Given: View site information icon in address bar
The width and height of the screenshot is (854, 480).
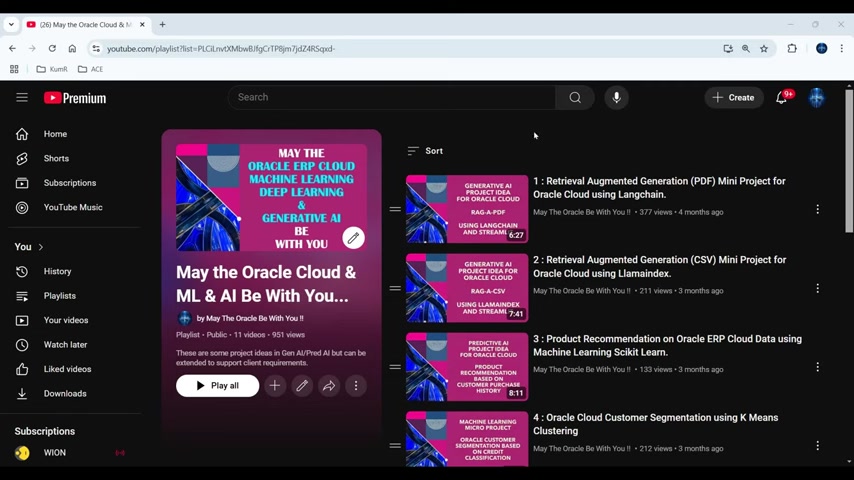Looking at the screenshot, I should pos(96,48).
